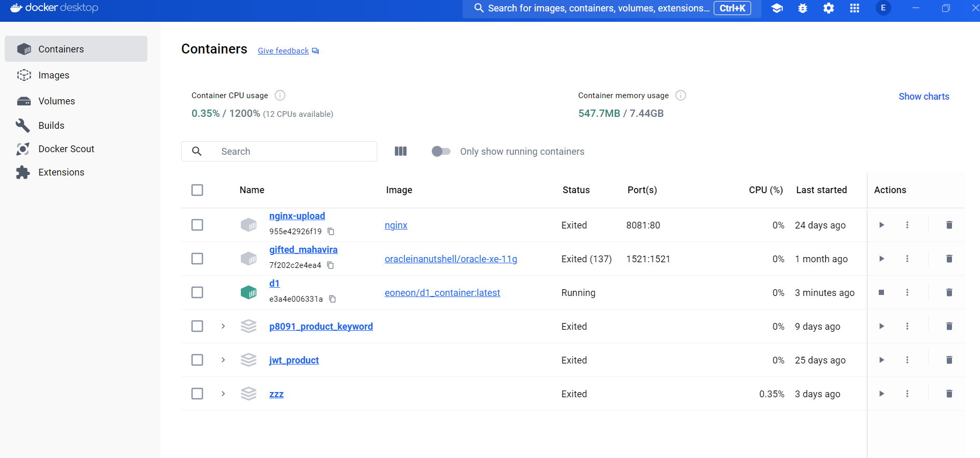Expand the jwt_product stack
The width and height of the screenshot is (980, 458).
223,360
